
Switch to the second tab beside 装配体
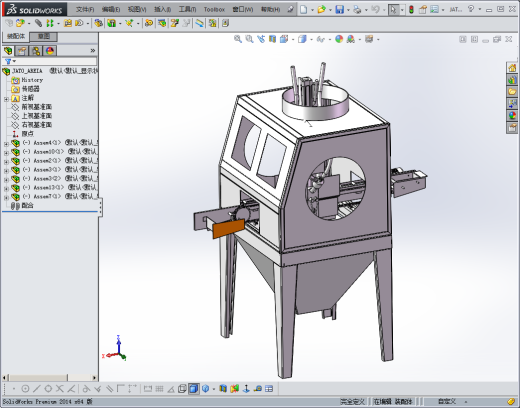pyautogui.click(x=44, y=36)
